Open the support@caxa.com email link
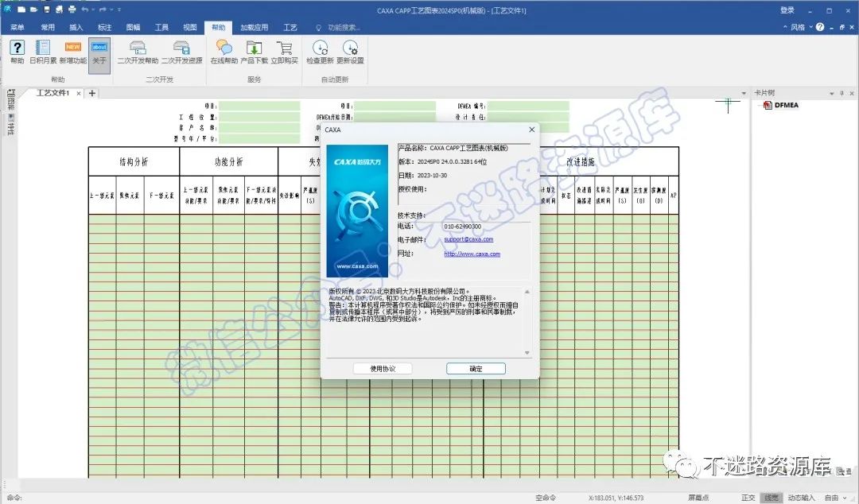The width and height of the screenshot is (859, 504). (x=468, y=239)
